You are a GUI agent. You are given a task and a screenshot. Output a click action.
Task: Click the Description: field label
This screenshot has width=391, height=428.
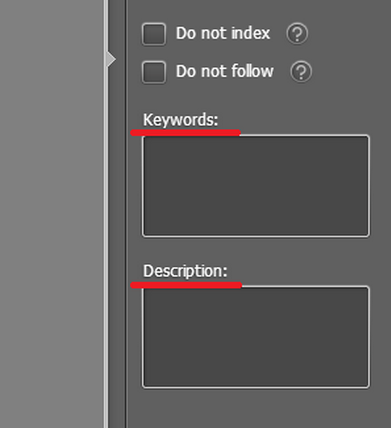point(185,271)
